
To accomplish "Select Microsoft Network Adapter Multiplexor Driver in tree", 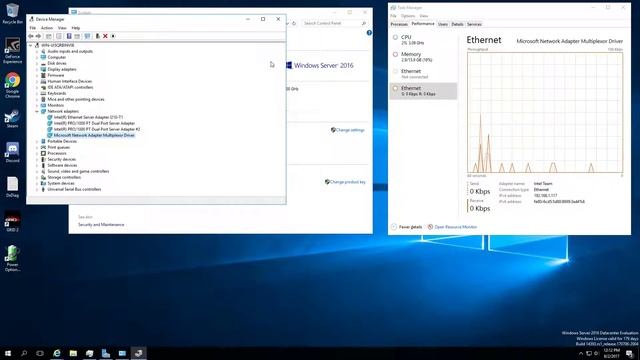I will tap(94, 136).
